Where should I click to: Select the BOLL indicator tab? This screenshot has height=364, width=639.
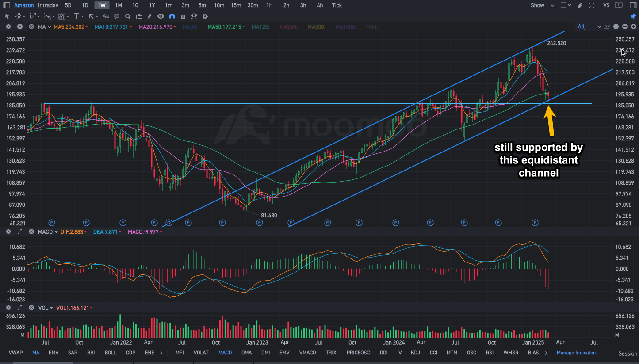click(111, 353)
